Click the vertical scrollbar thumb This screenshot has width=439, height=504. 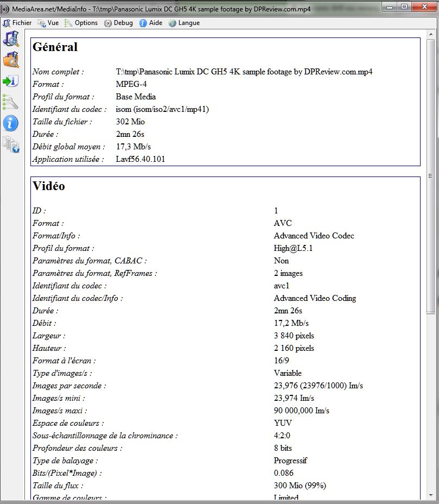point(431,176)
